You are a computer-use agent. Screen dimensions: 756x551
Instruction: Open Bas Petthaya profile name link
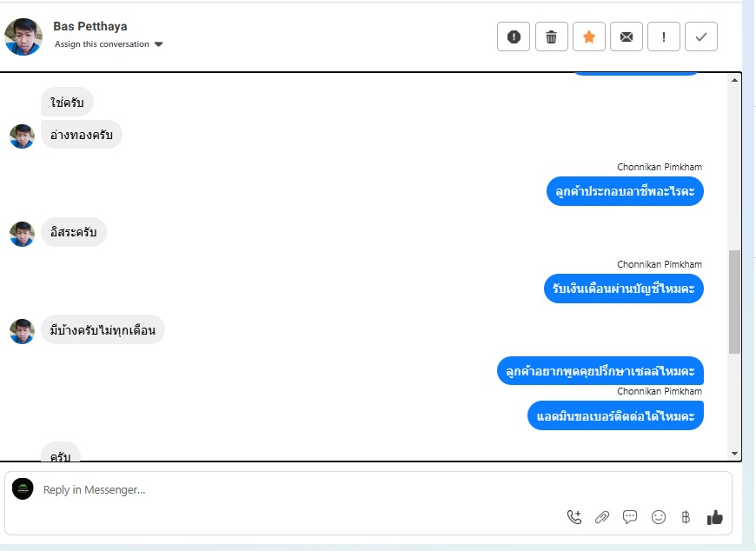(x=90, y=26)
